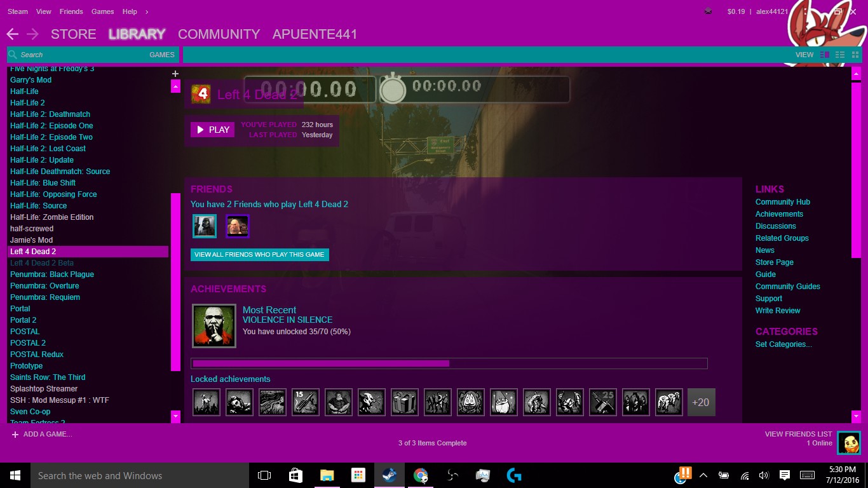This screenshot has height=488, width=868.
Task: Open the Community Hub link
Action: click(782, 201)
